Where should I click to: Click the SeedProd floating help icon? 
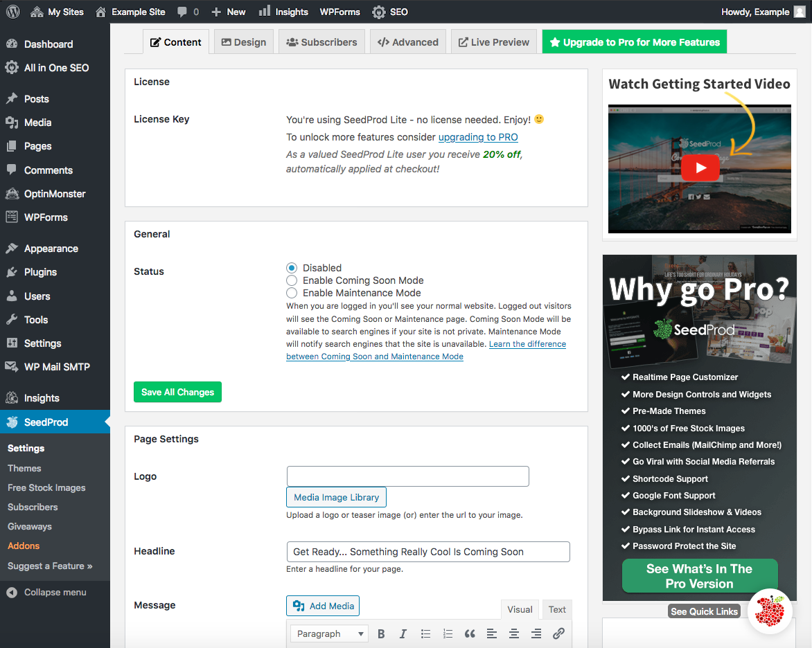pyautogui.click(x=770, y=611)
